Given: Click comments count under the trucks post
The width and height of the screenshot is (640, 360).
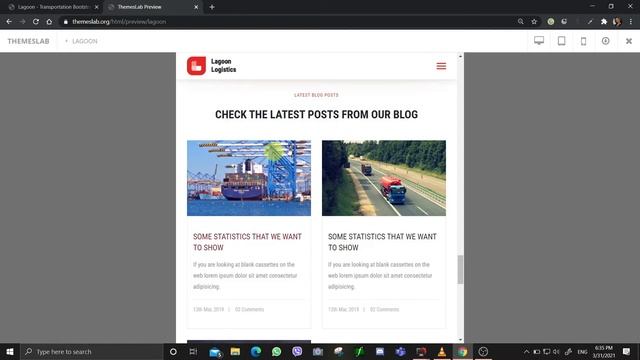Looking at the screenshot, I should (384, 309).
